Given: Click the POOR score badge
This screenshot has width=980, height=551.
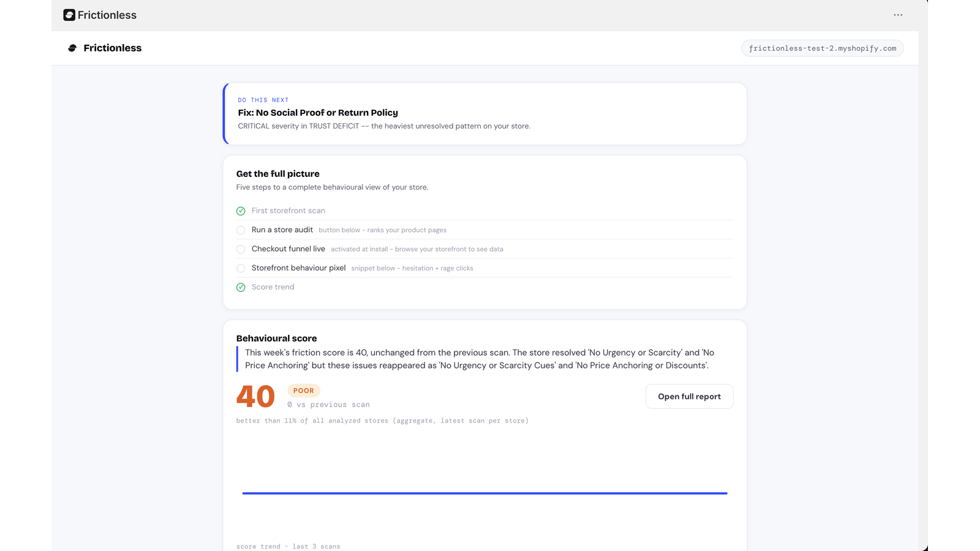Looking at the screenshot, I should 304,391.
